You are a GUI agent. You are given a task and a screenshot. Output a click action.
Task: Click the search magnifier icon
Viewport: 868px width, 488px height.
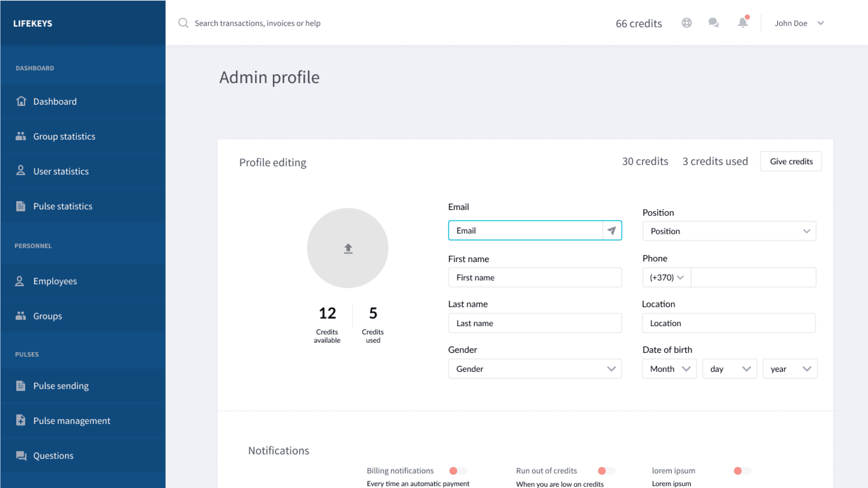tap(183, 23)
